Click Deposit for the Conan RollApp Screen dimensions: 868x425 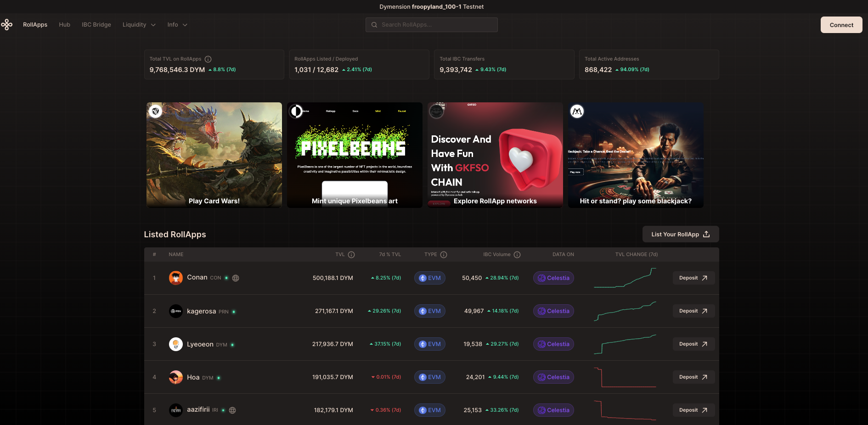[x=693, y=278]
